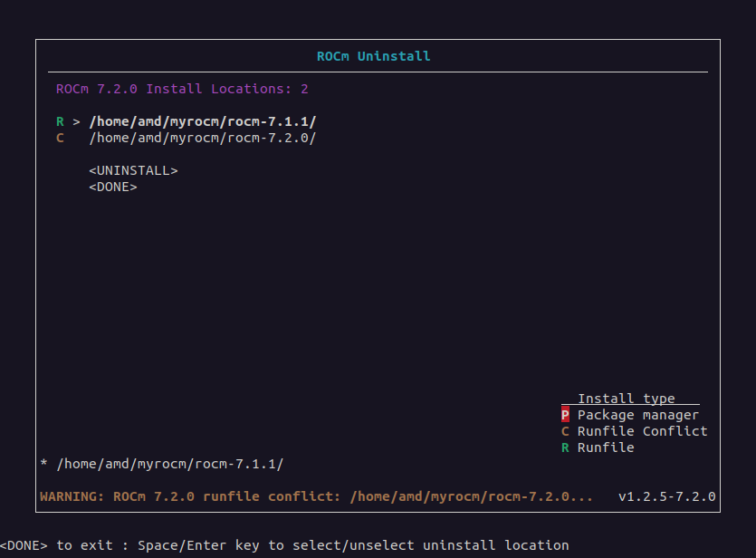Click the green R marker beside rocm-7.1.1
Image resolution: width=756 pixels, height=558 pixels.
[60, 121]
